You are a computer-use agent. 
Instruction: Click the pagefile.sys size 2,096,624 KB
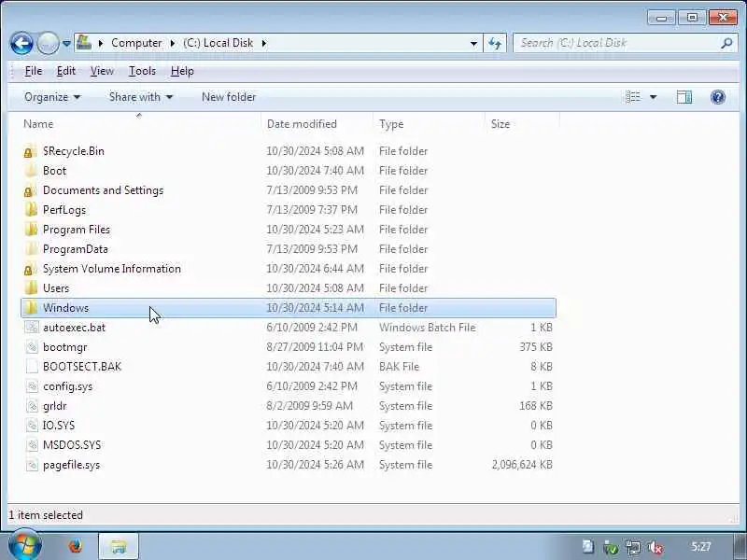tap(522, 465)
